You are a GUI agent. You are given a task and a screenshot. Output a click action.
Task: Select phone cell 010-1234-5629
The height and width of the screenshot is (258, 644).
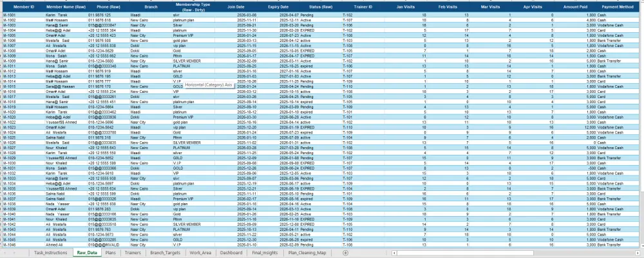click(108, 50)
